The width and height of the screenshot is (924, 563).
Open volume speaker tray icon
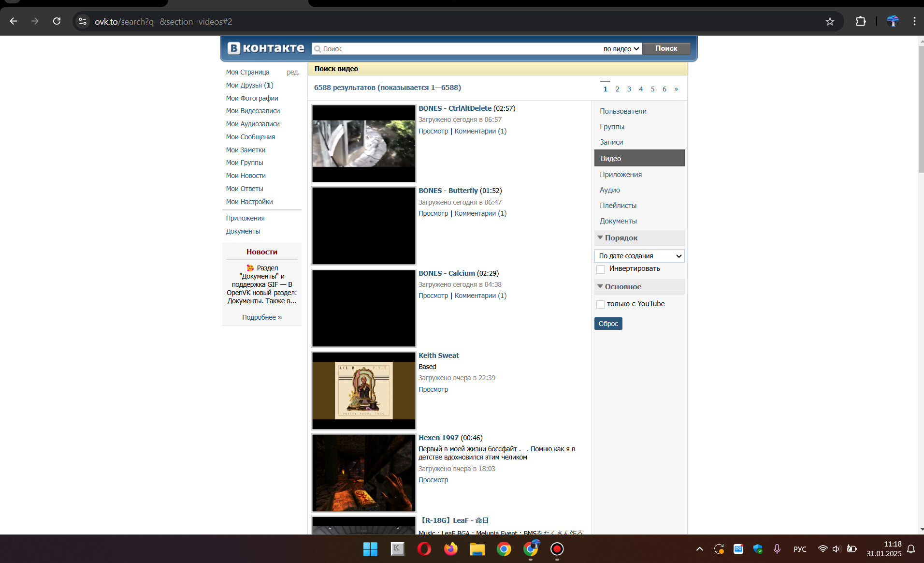coord(837,549)
